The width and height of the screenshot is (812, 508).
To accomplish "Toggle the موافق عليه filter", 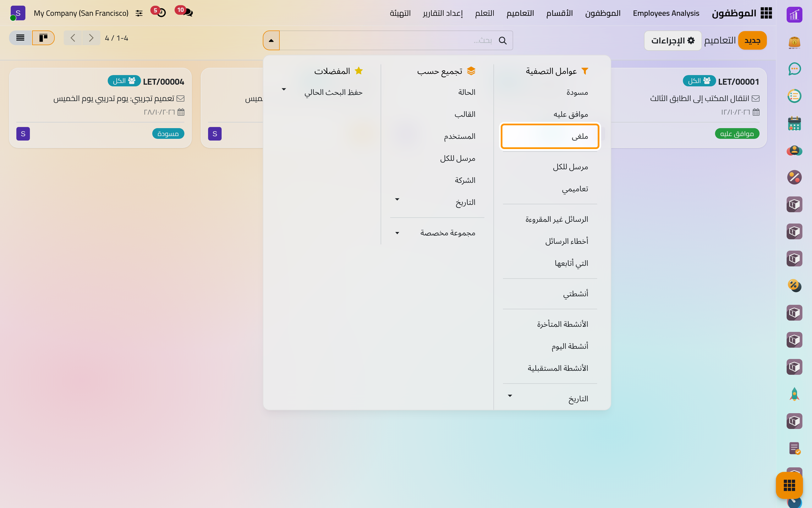I will click(550, 114).
